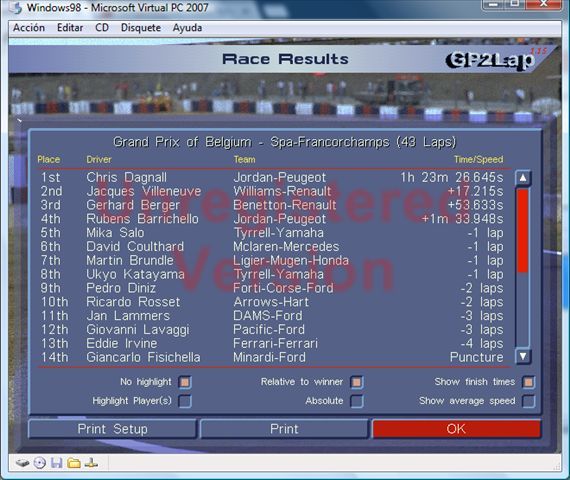
Task: Toggle Show finish times
Action: point(528,382)
